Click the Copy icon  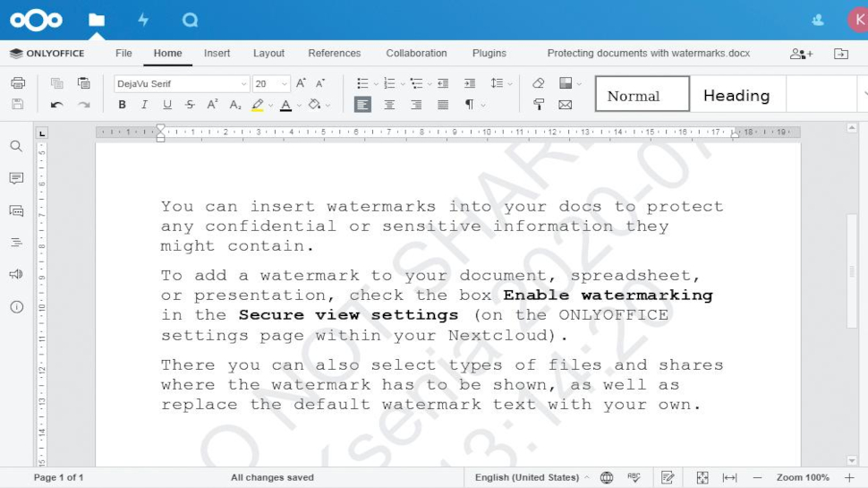coord(56,83)
